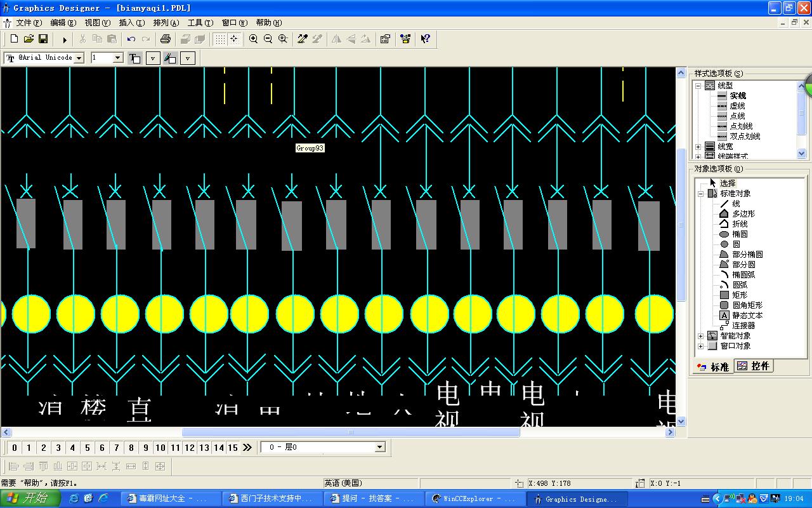Select the 椭圆弧 ellipse arc object

tap(743, 275)
